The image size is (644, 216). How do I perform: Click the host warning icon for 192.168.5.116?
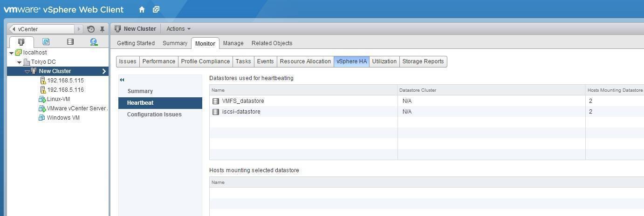(43, 90)
